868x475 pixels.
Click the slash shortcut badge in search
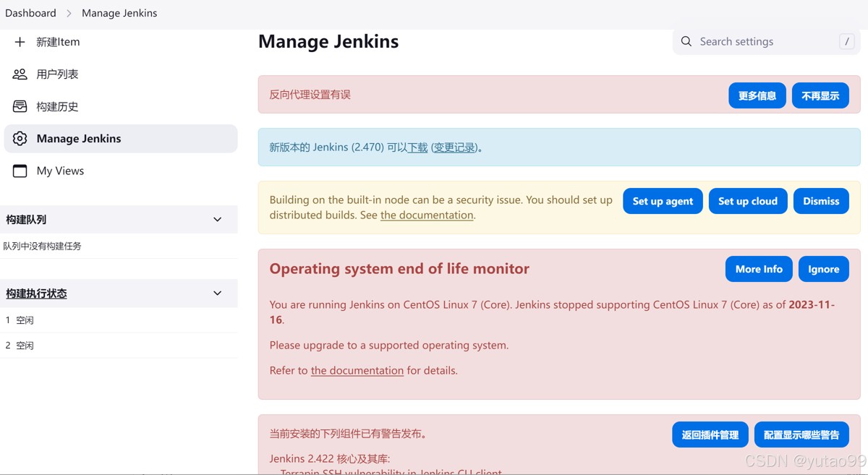click(846, 41)
